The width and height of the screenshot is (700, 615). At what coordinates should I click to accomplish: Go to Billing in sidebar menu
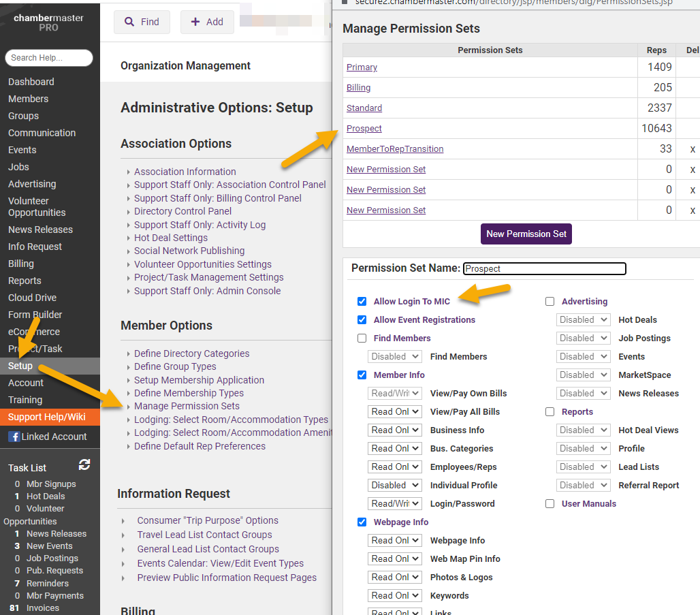(x=21, y=264)
